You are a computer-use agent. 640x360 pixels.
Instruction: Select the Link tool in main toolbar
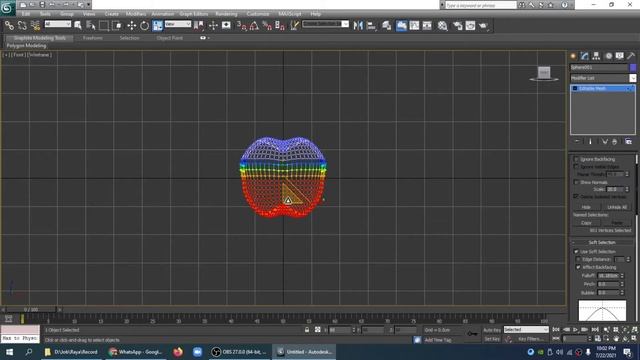[x=9, y=26]
